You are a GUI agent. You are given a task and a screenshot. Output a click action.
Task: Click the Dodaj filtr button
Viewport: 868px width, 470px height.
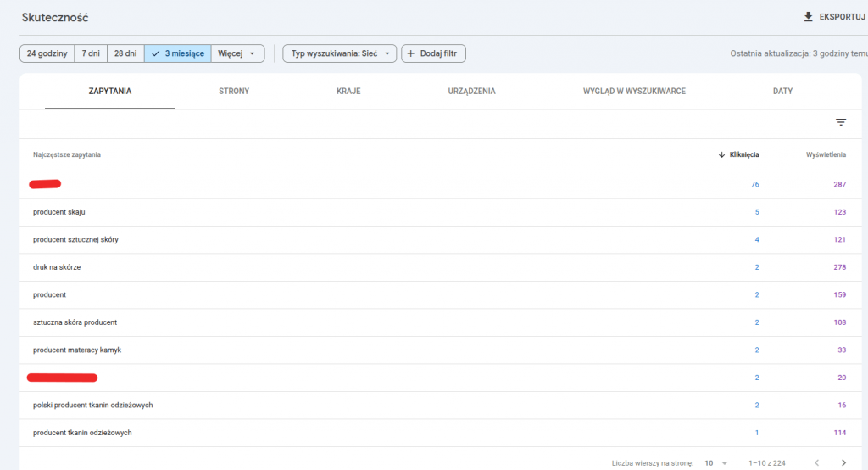click(x=433, y=53)
